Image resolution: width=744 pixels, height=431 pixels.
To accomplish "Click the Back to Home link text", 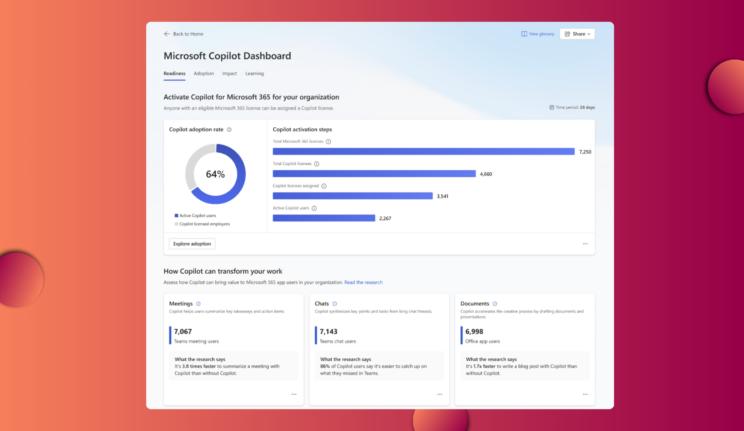I will click(188, 34).
